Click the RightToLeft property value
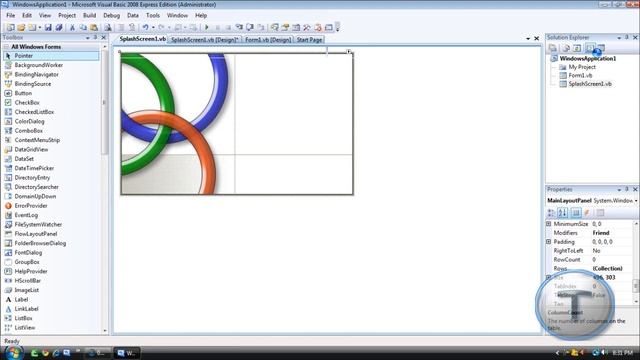 [596, 251]
